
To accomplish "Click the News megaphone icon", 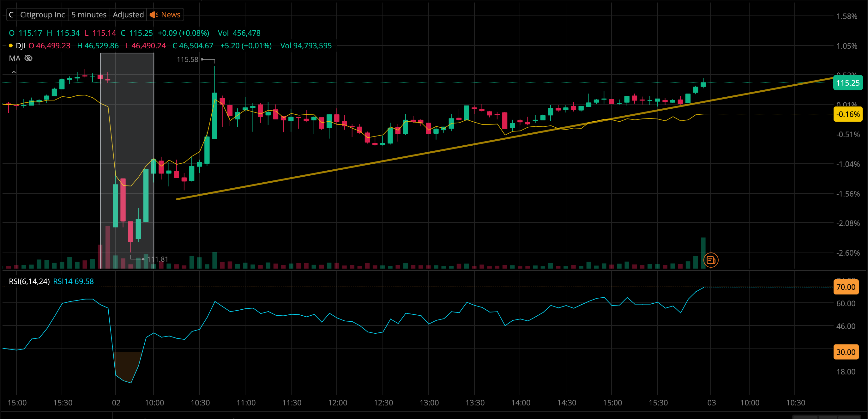I will 154,15.
